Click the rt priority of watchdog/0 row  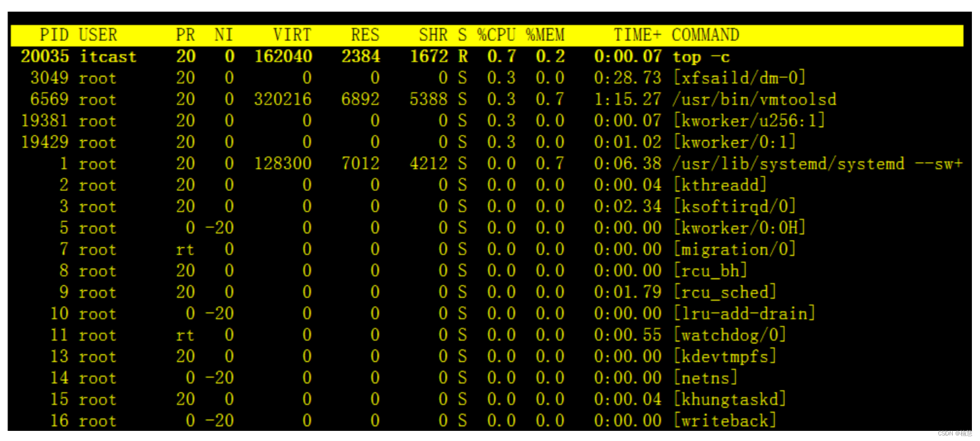[x=185, y=335]
